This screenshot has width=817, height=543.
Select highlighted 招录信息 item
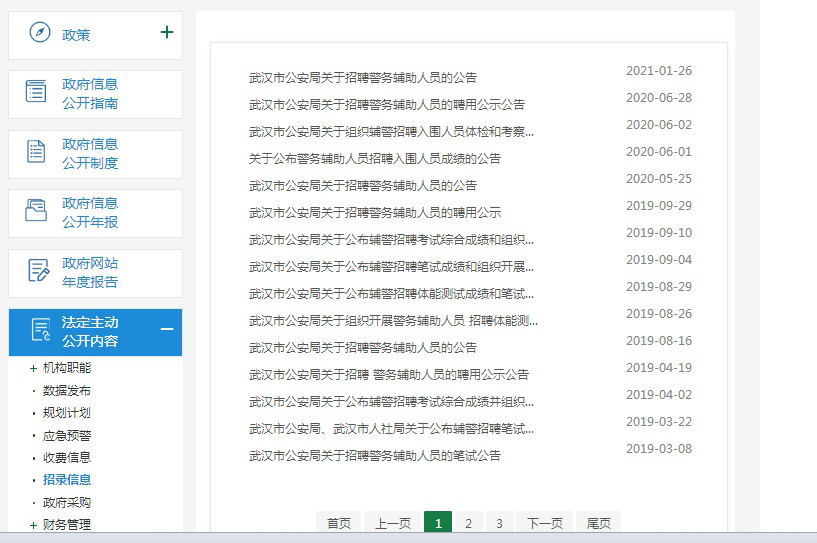point(67,479)
